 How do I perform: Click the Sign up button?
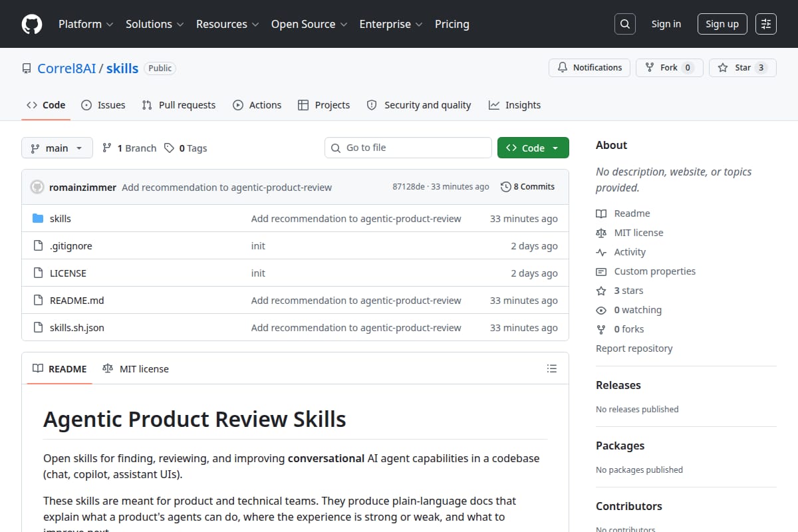(722, 24)
